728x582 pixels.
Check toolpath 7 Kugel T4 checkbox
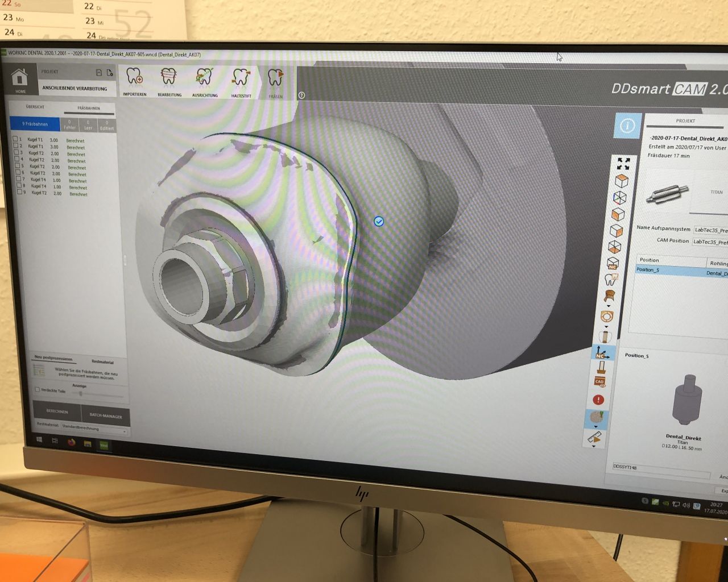click(19, 178)
